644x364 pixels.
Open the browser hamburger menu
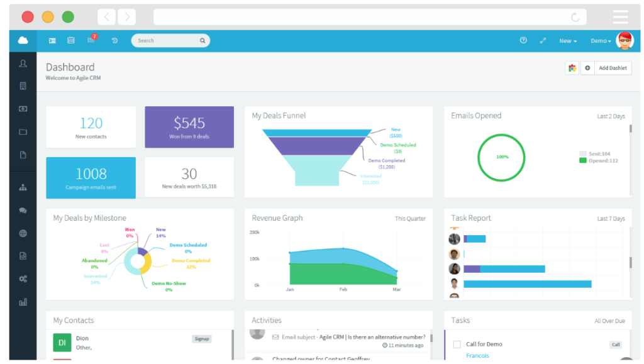click(x=621, y=17)
